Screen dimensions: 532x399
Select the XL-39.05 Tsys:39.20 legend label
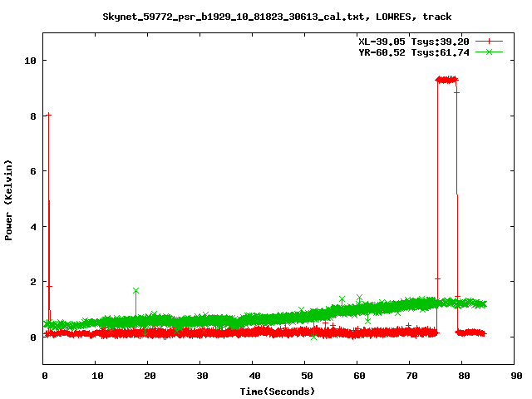point(414,42)
